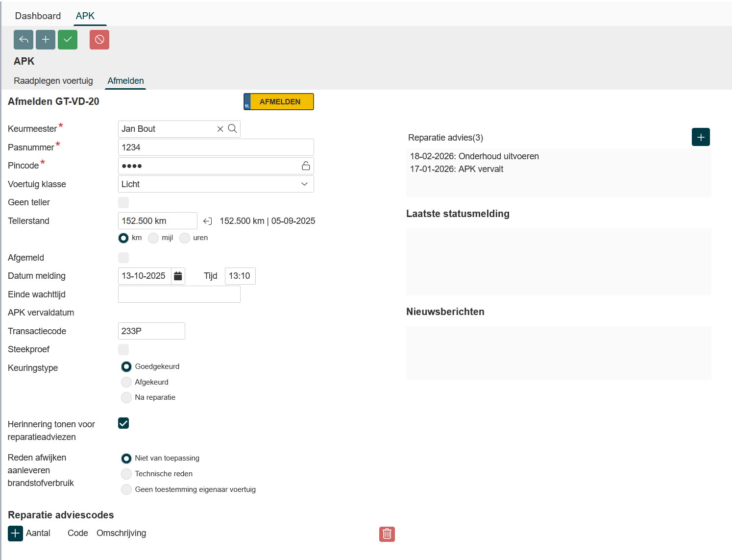The image size is (732, 560).
Task: Add a new Reparatie advies entry
Action: pyautogui.click(x=700, y=137)
